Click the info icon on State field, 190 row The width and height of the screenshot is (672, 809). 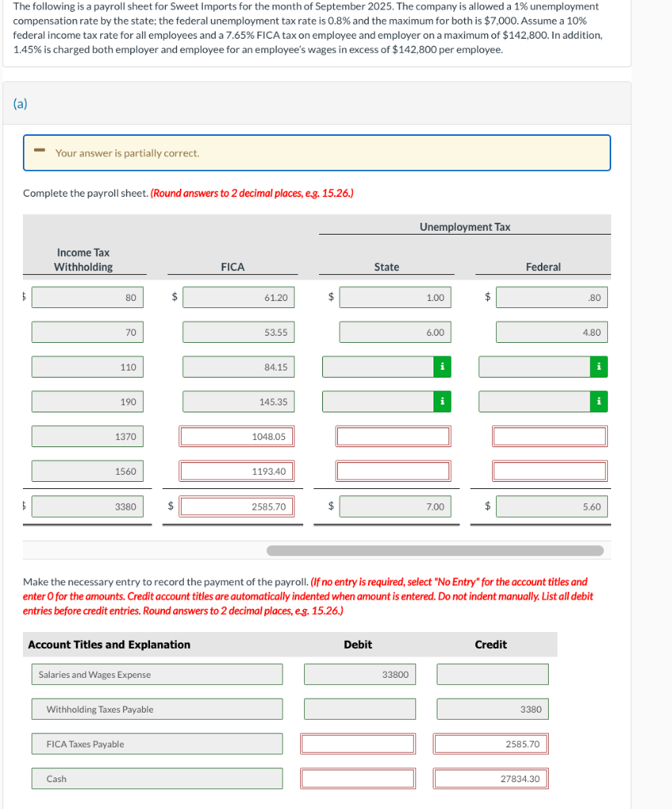point(442,401)
